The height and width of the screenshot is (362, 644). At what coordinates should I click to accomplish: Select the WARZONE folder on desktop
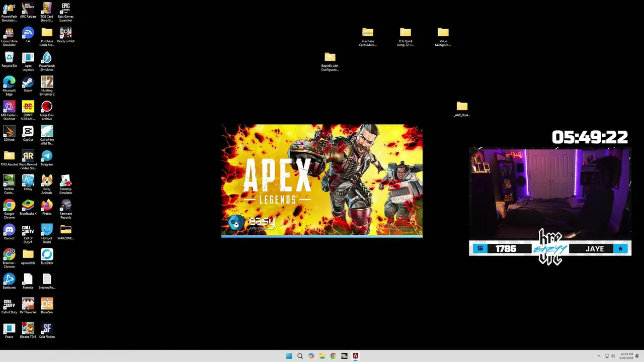pyautogui.click(x=65, y=232)
